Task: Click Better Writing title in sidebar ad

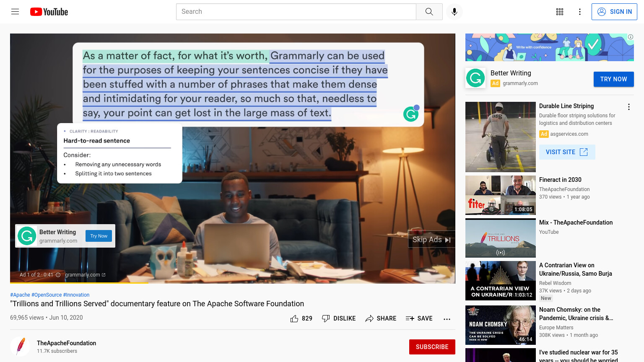Action: click(511, 73)
